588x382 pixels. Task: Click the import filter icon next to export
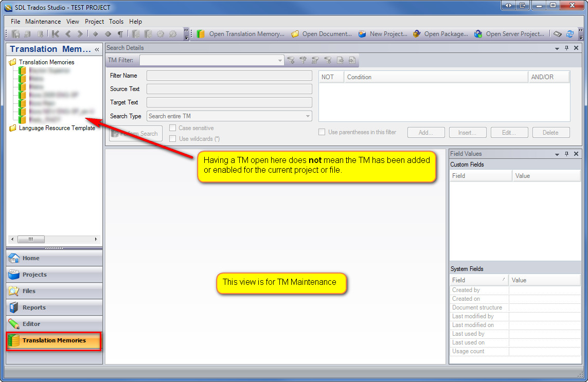pos(352,60)
